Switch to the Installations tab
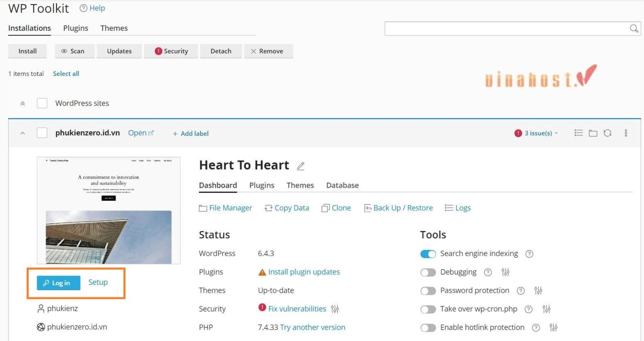The height and width of the screenshot is (341, 644). tap(29, 28)
